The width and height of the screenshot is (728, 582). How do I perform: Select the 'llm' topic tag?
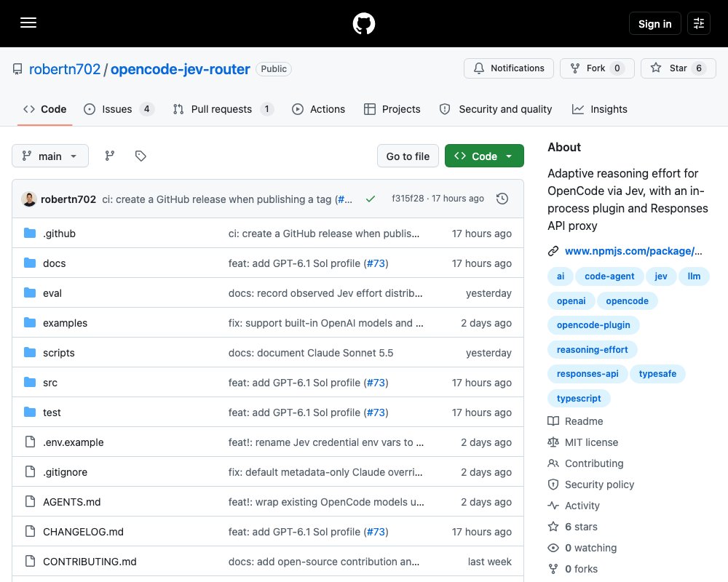click(694, 276)
